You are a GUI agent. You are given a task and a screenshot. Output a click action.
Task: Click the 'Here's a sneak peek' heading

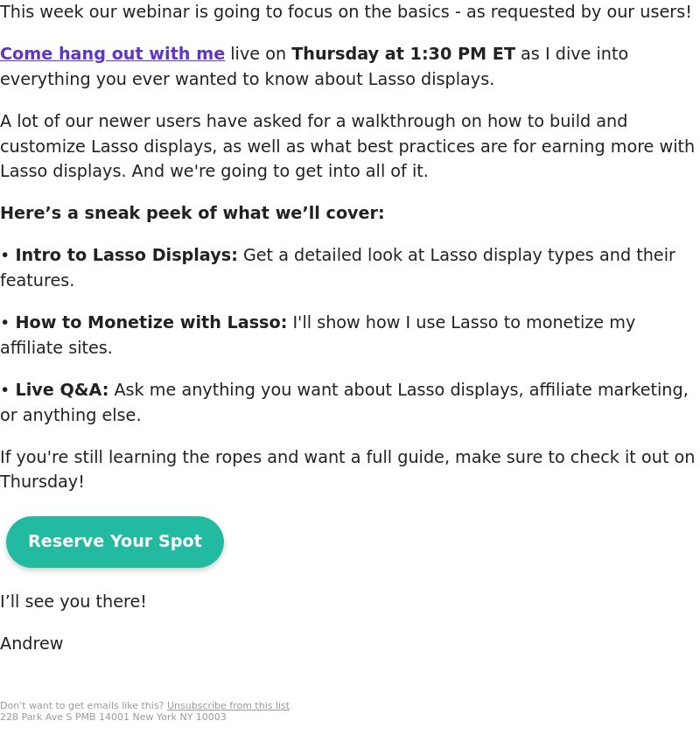point(192,213)
